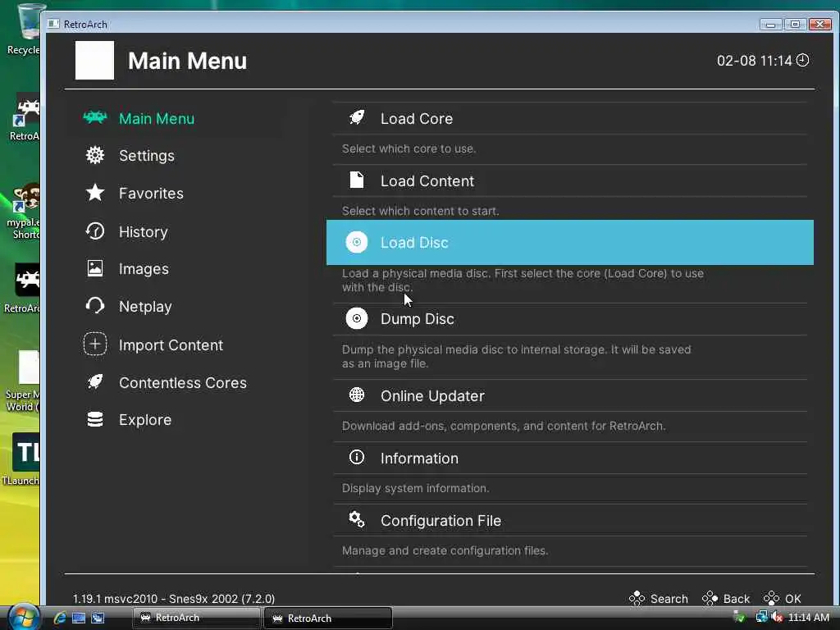Click the clock icon beside the date
840x630 pixels.
[802, 60]
